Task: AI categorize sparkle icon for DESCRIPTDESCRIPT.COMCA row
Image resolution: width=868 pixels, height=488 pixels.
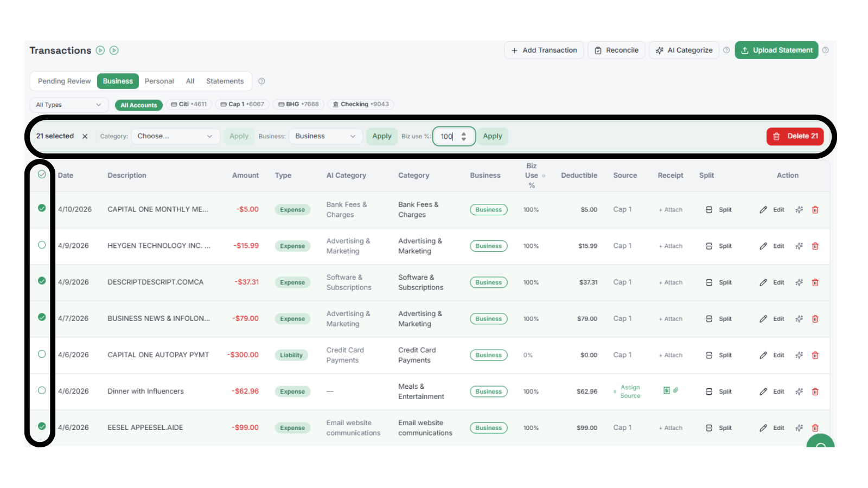Action: point(799,282)
